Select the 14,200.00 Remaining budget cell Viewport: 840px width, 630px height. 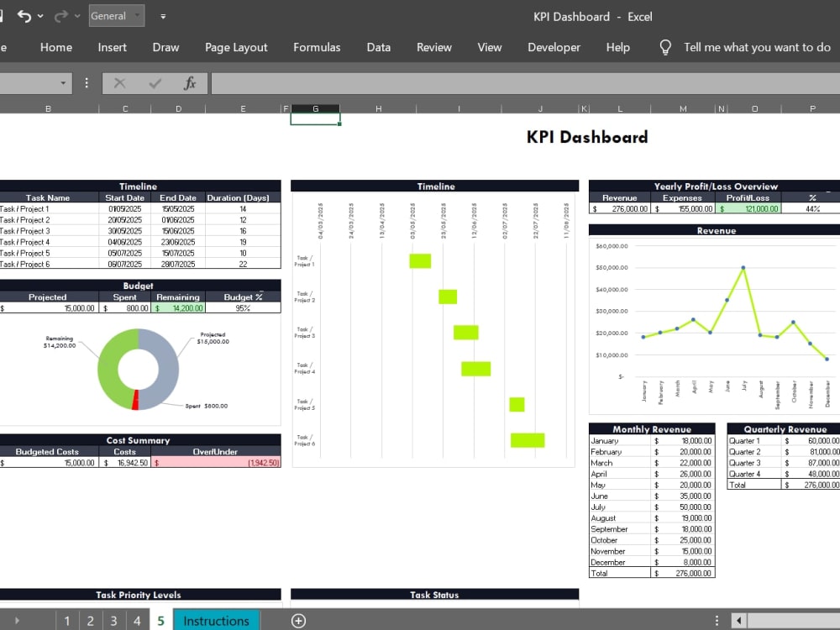[x=178, y=308]
